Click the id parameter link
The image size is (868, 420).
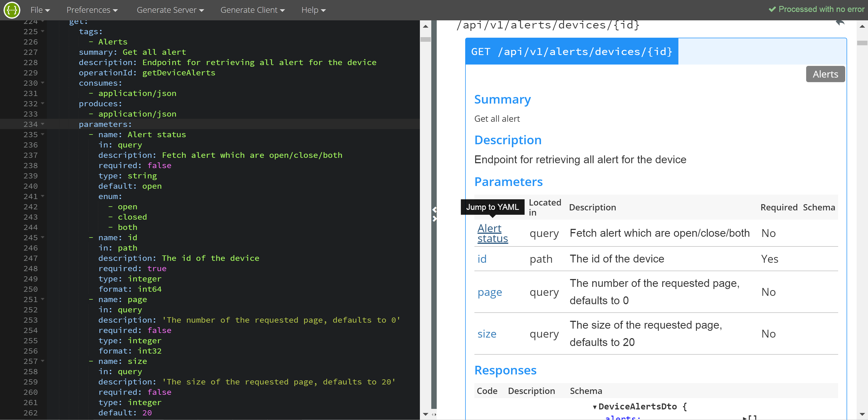[482, 259]
